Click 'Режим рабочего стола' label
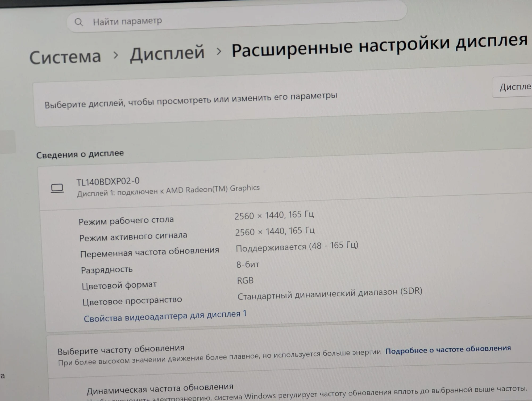 (x=126, y=221)
